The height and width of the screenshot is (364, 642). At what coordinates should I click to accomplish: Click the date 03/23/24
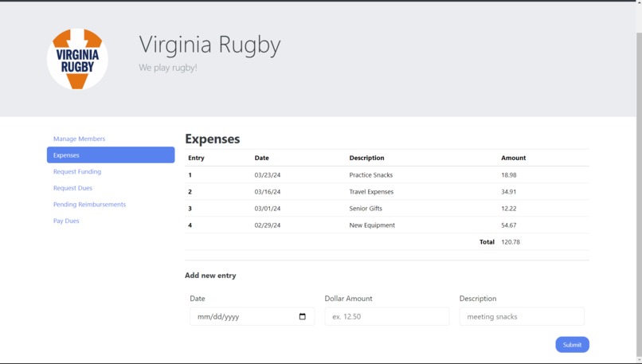[x=268, y=175]
